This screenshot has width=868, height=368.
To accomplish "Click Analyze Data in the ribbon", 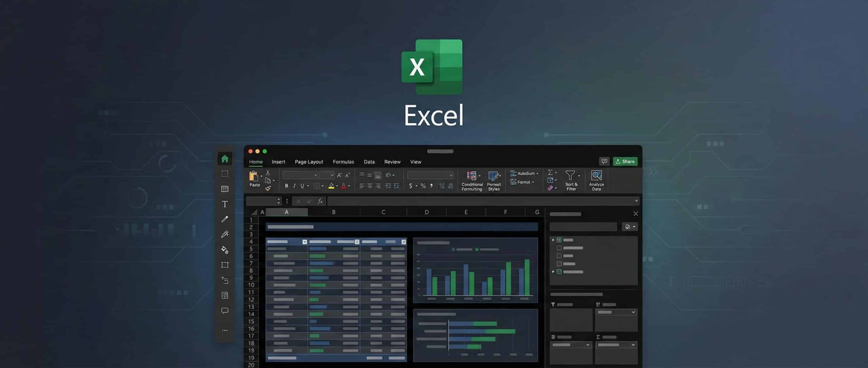I will 596,180.
